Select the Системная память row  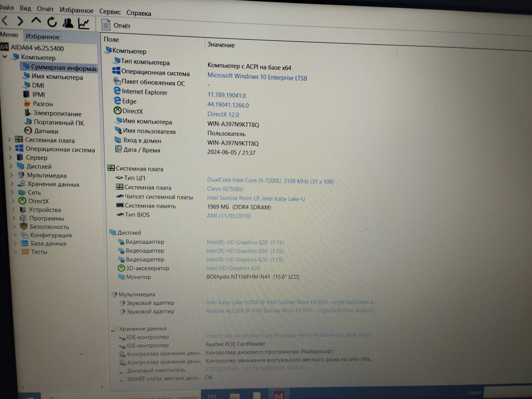tap(193, 206)
